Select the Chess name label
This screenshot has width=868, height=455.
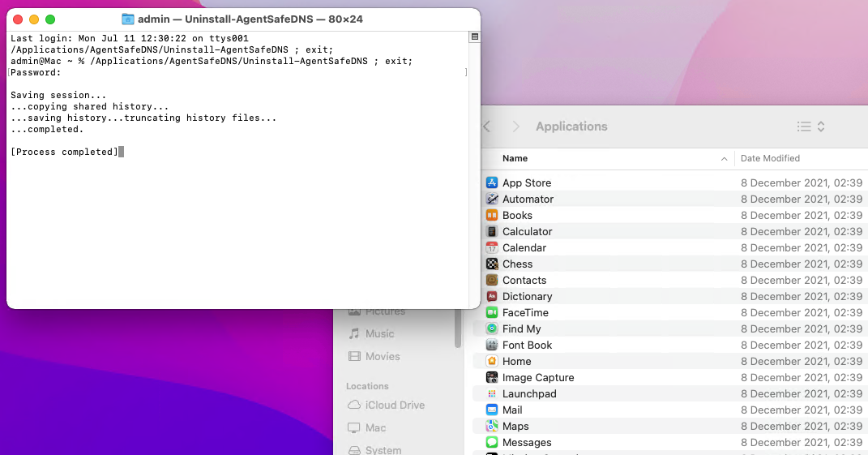(517, 264)
